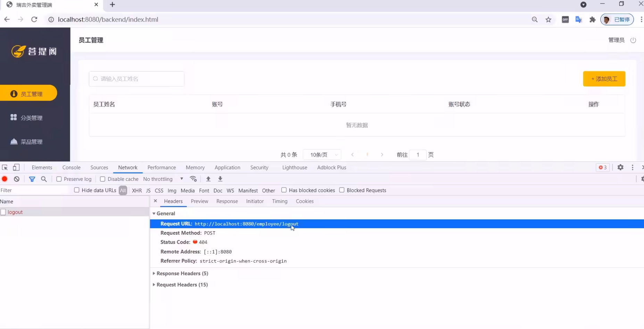Switch to the Sources tab
This screenshot has width=644, height=329.
click(99, 167)
